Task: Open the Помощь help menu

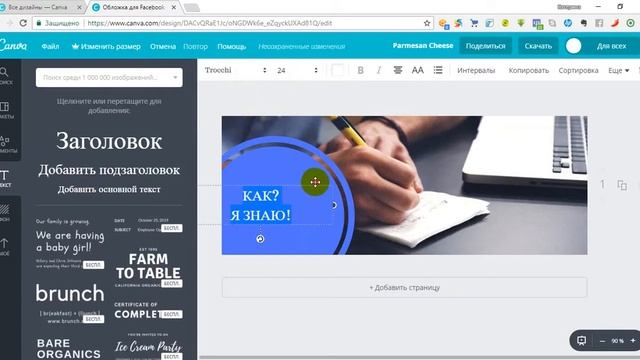Action: (231, 47)
